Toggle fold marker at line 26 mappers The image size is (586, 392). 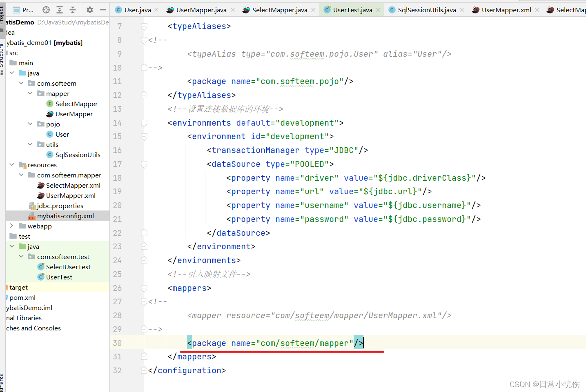(x=144, y=288)
